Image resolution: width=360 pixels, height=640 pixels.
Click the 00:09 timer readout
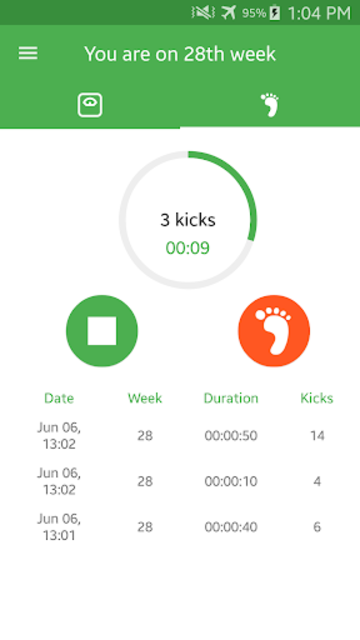[188, 248]
